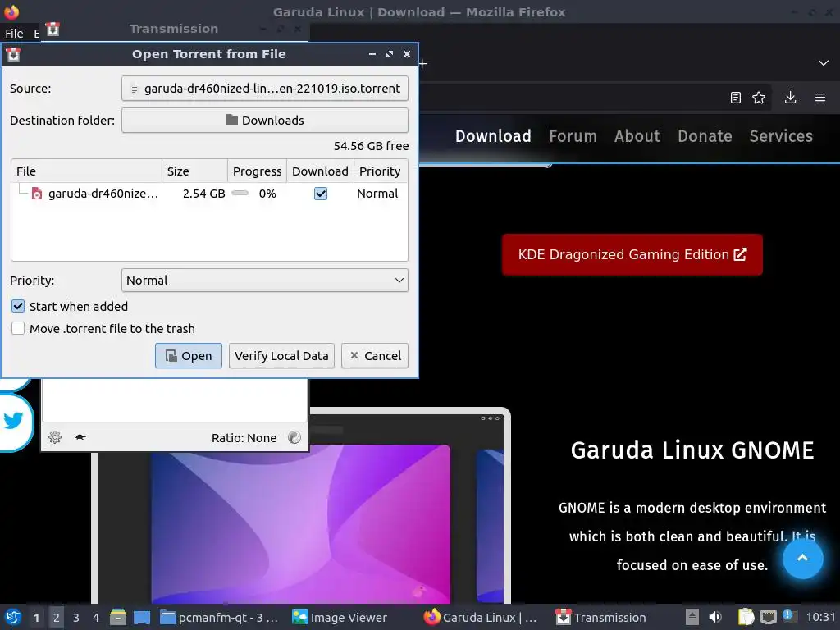
Task: Bookmark the page with the star icon
Action: pyautogui.click(x=759, y=98)
